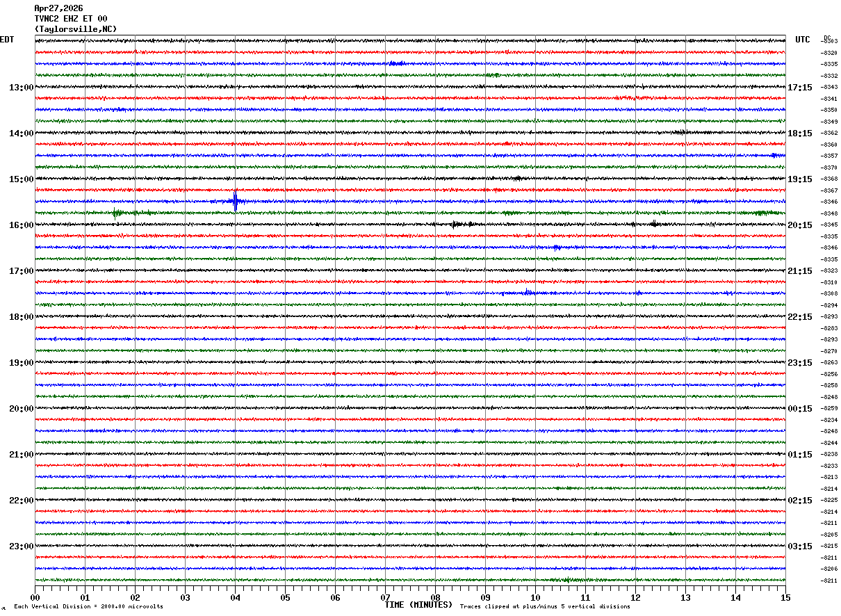The image size is (841, 616).
Task: Select the 19:00 EDT time label
Action: click(x=21, y=363)
